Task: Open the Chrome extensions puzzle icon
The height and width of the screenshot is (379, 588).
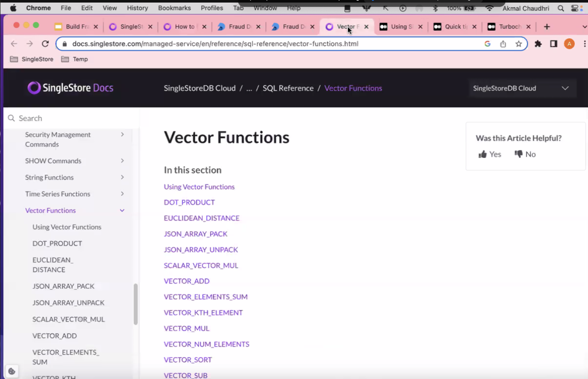Action: 538,44
